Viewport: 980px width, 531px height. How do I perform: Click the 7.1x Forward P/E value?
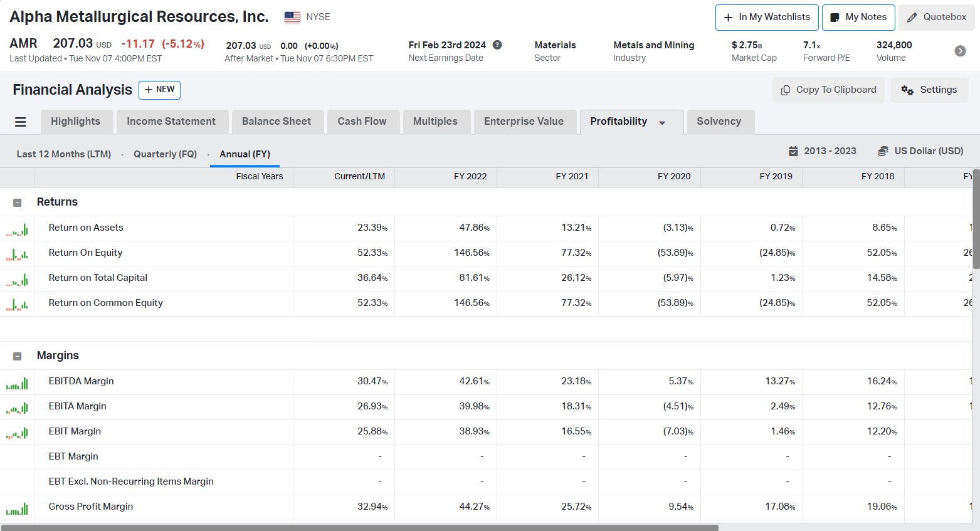(811, 45)
